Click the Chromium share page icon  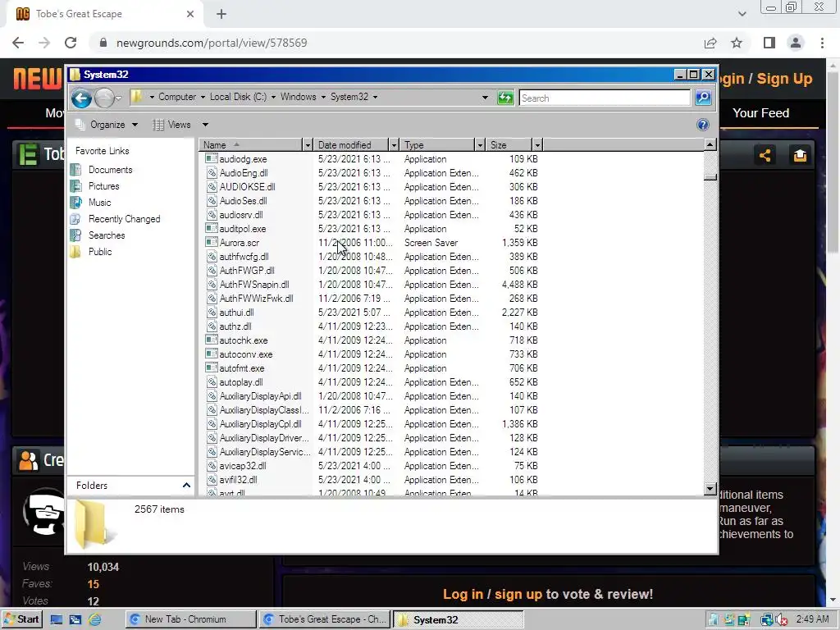point(710,43)
